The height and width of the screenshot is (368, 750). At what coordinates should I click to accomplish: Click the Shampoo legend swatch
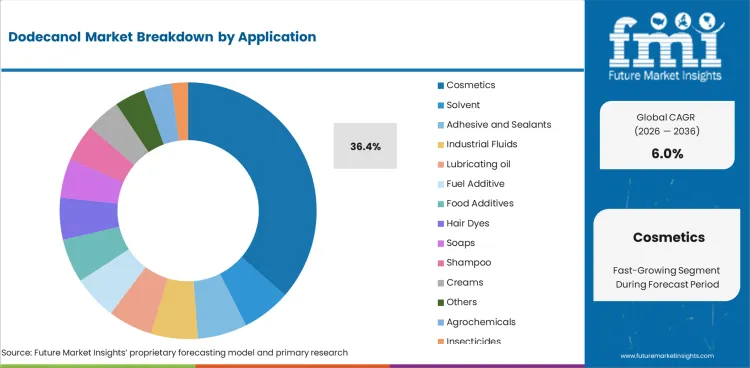pos(441,263)
